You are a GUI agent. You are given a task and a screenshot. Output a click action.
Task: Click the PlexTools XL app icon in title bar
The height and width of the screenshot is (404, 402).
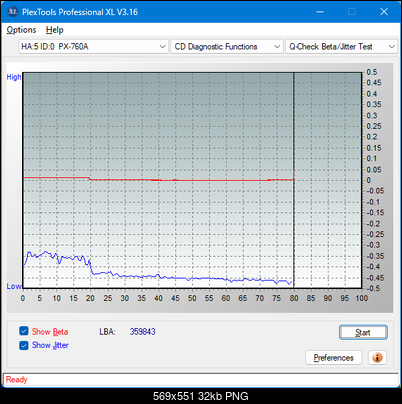click(13, 12)
